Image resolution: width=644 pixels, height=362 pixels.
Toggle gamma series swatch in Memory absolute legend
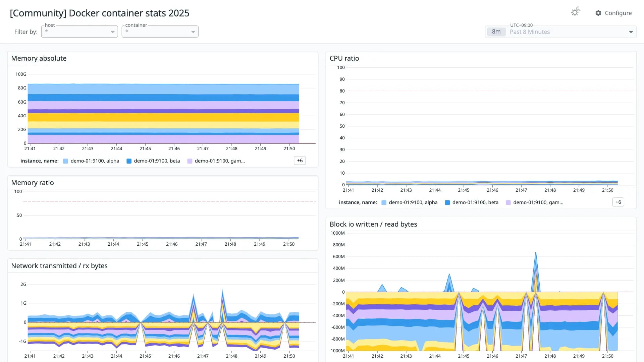click(190, 161)
